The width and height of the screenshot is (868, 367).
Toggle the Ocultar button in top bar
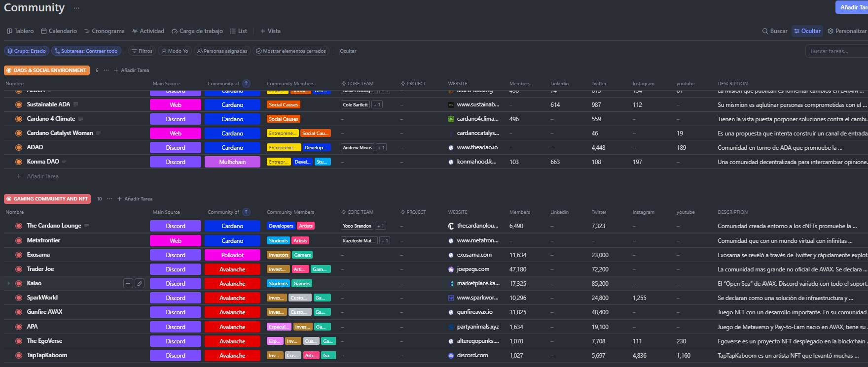(x=807, y=31)
